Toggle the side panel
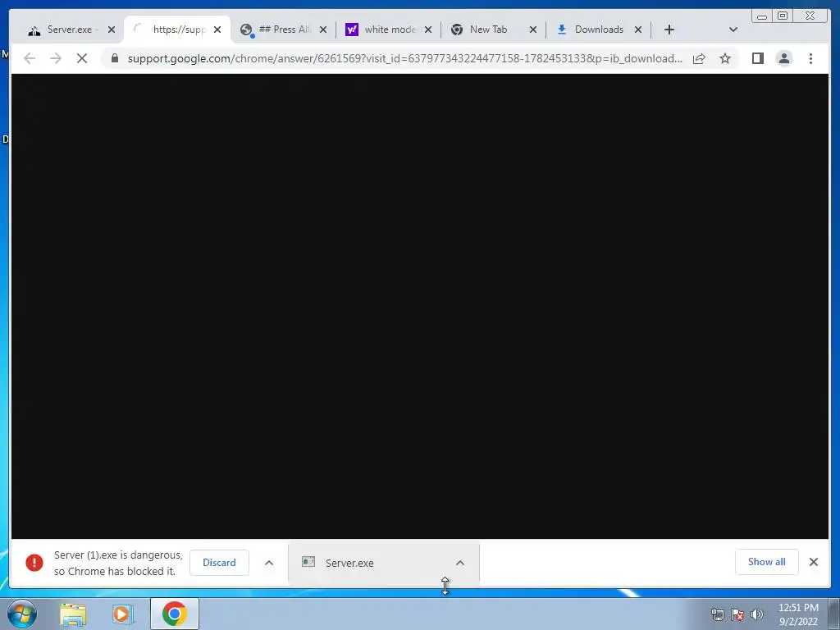840x630 pixels. coord(757,58)
